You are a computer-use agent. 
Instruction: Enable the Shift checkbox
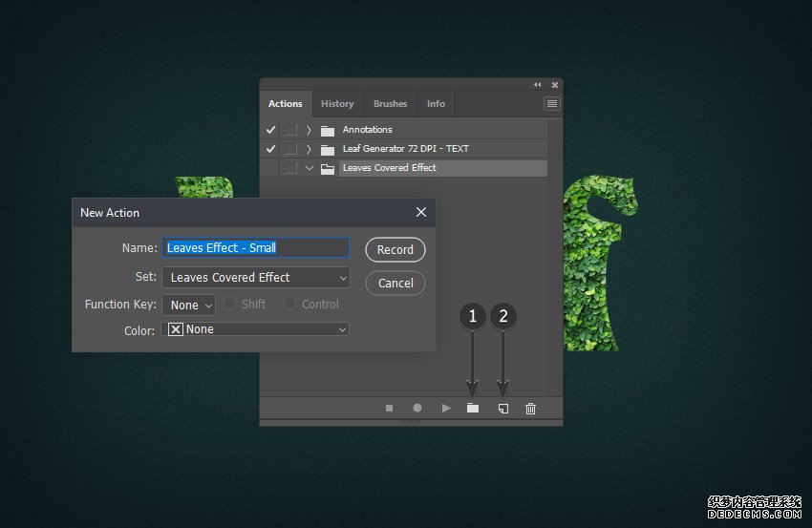[229, 304]
